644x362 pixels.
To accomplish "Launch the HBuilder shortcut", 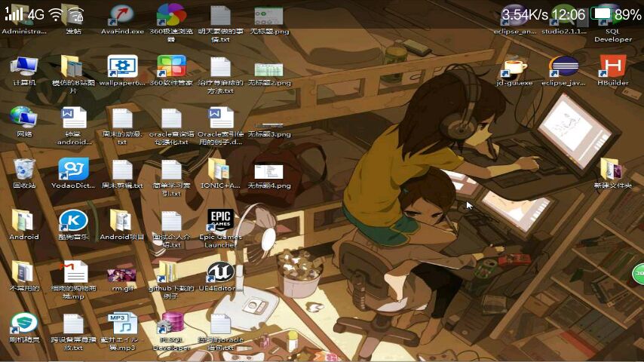I will tap(613, 71).
